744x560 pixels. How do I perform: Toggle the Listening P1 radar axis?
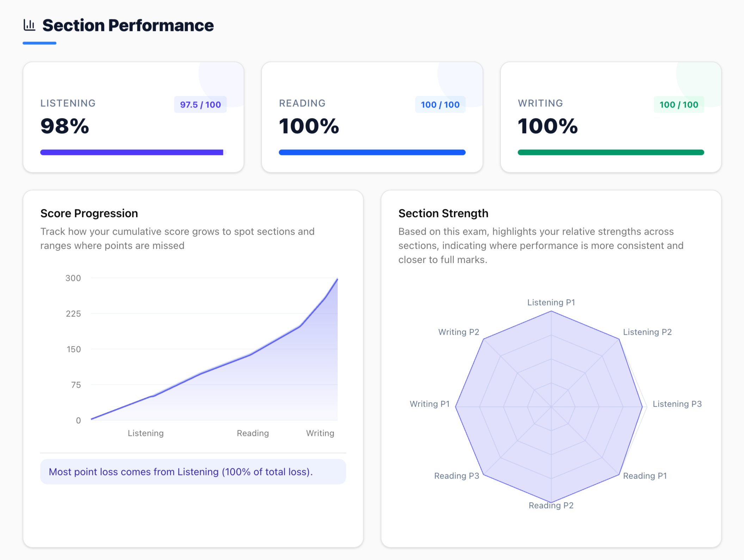(551, 302)
